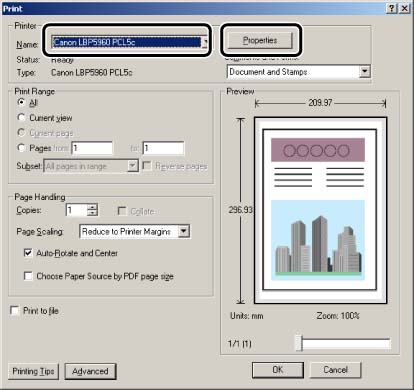Screen dimensions: 414x390
Task: Close the Print dialog with X
Action: pos(404,8)
